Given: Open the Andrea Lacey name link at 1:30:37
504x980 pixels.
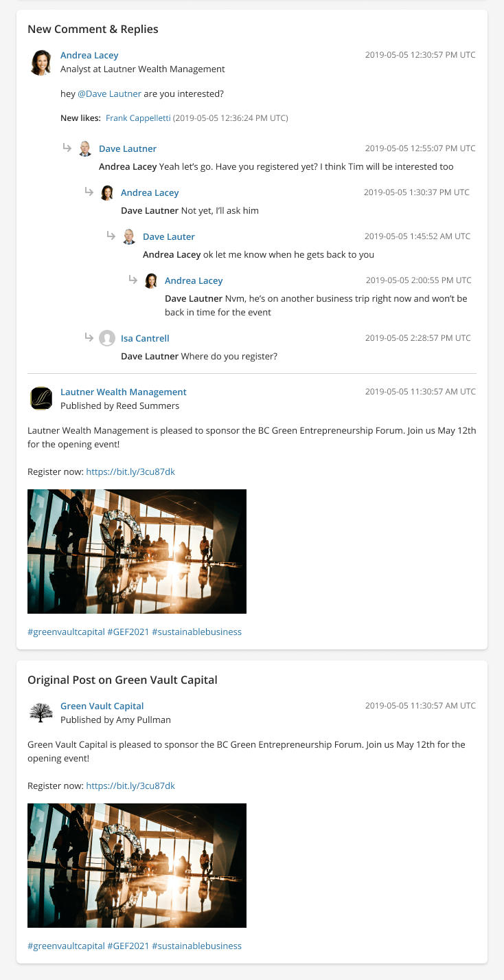Looking at the screenshot, I should pyautogui.click(x=150, y=192).
